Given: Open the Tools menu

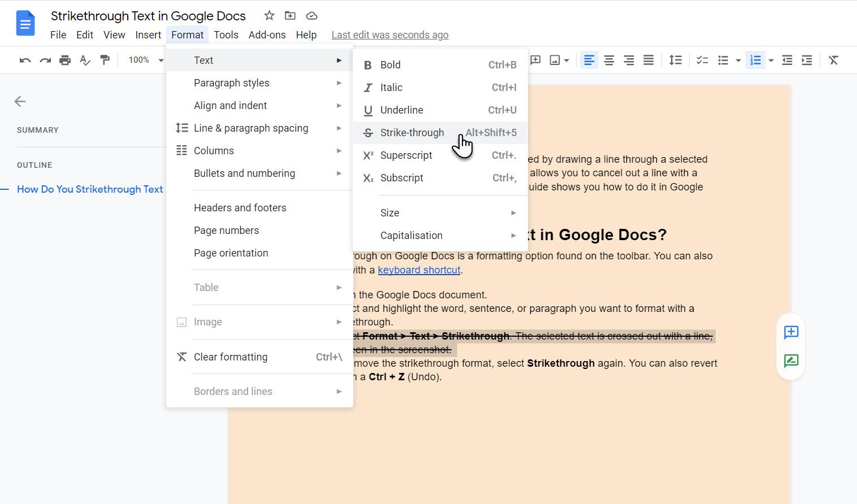Looking at the screenshot, I should [226, 34].
